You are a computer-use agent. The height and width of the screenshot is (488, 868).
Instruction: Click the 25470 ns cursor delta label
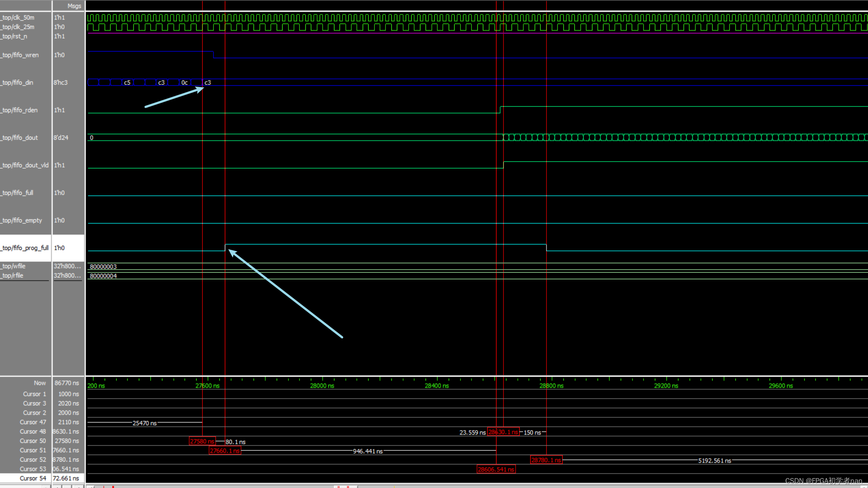[x=145, y=423]
